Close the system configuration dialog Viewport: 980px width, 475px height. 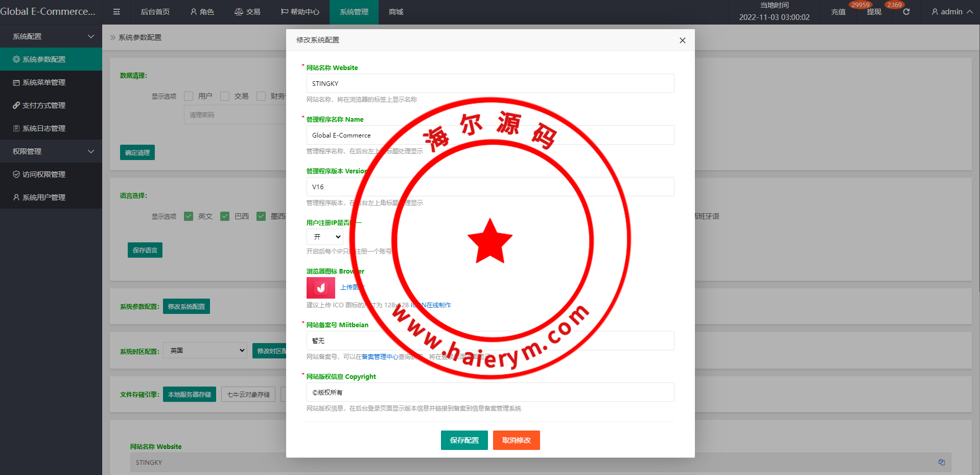[x=682, y=40]
